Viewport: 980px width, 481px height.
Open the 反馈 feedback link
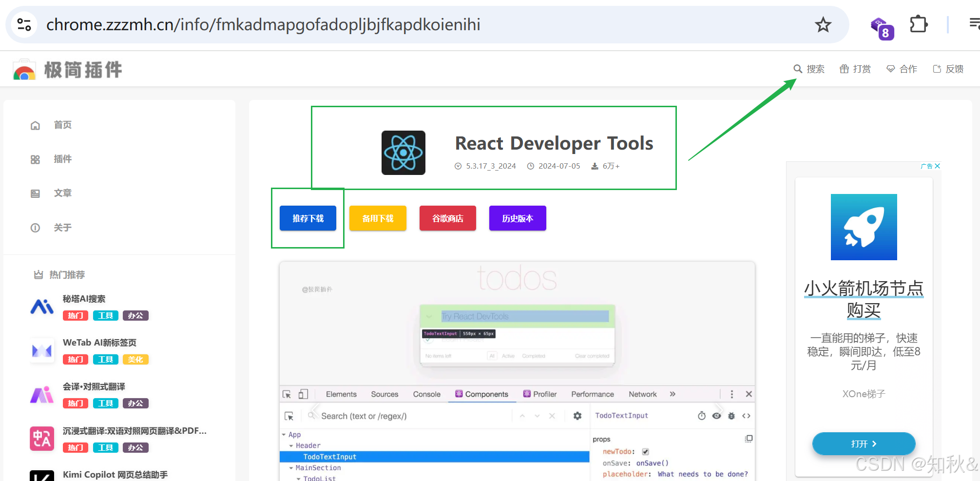[x=948, y=69]
